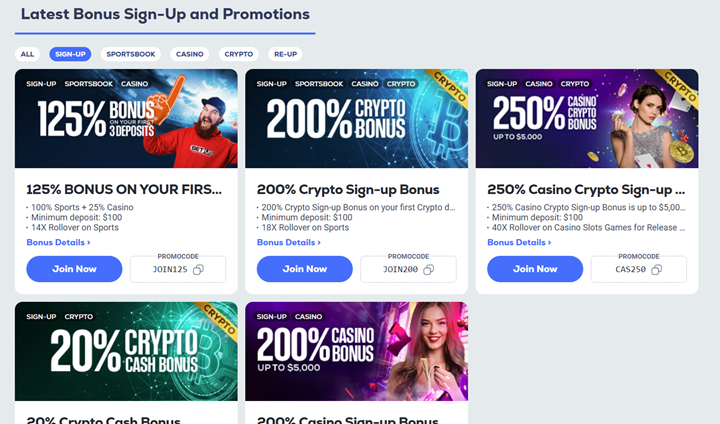
Task: Expand Bonus Details for 125% bonus
Action: coord(58,242)
